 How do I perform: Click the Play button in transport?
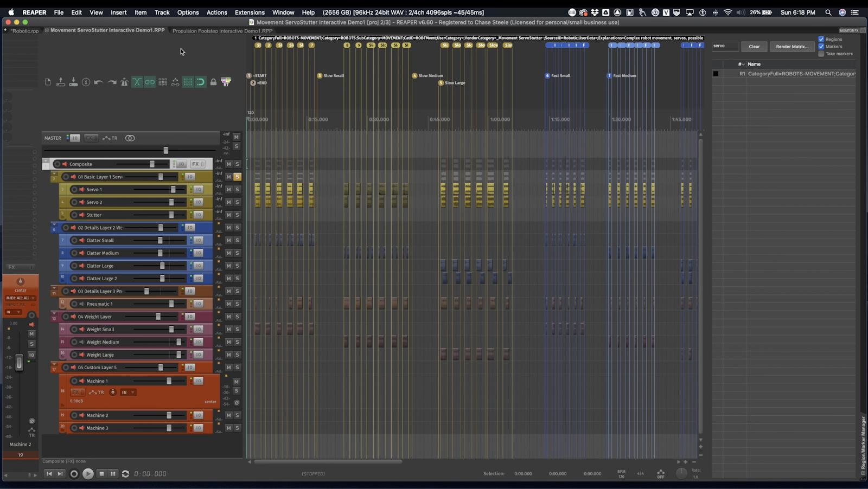click(x=88, y=474)
